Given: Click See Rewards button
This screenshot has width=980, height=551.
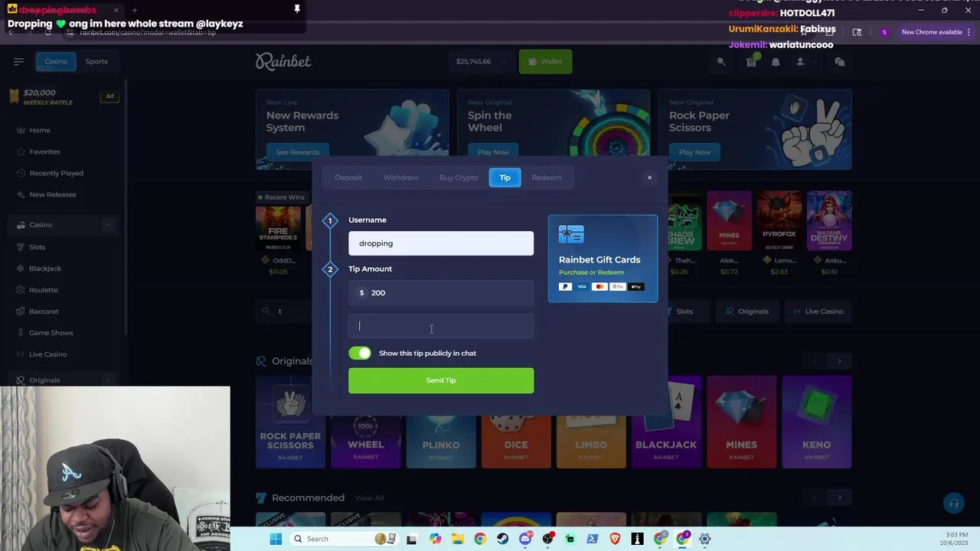Looking at the screenshot, I should pos(298,152).
